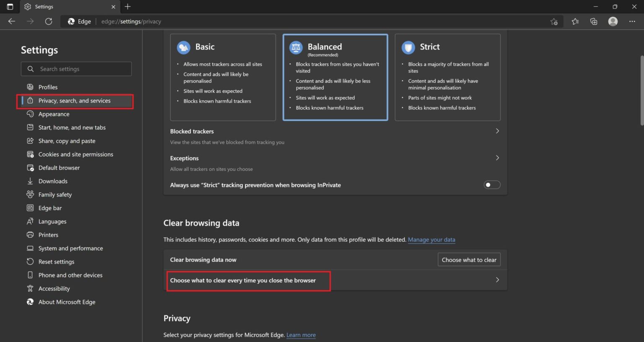The height and width of the screenshot is (342, 644).
Task: Open the Manage your data link
Action: [431, 240]
